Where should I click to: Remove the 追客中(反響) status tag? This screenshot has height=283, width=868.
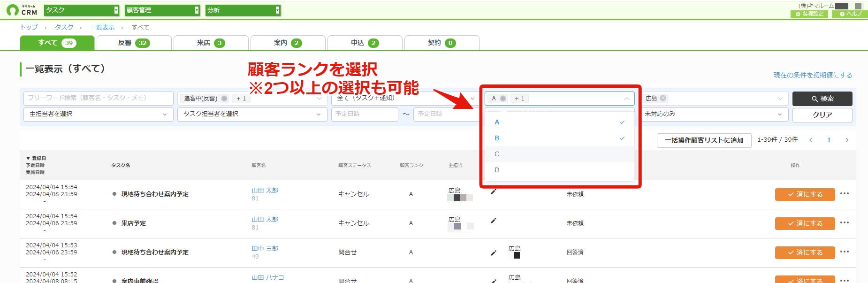[x=224, y=99]
